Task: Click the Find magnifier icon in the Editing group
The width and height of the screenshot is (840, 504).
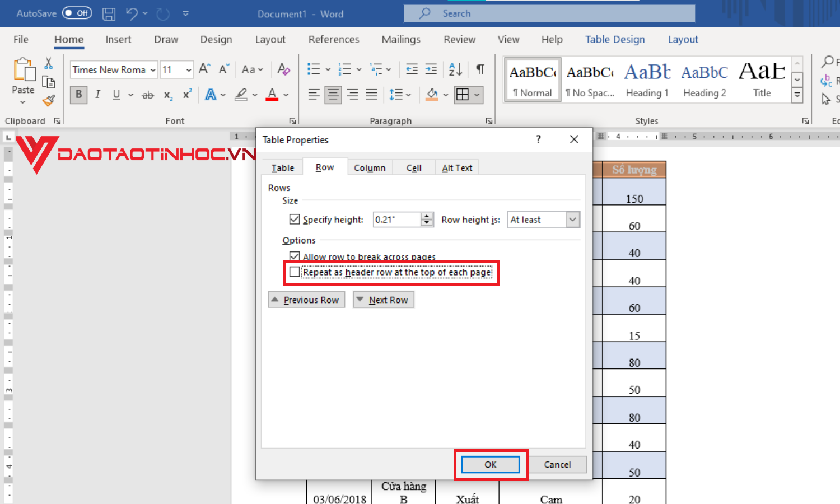Action: (827, 61)
